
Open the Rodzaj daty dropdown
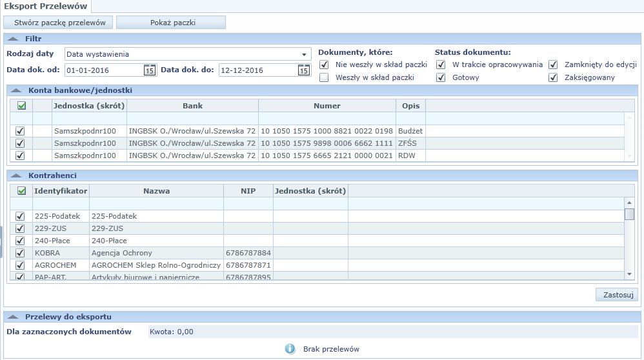coord(304,55)
